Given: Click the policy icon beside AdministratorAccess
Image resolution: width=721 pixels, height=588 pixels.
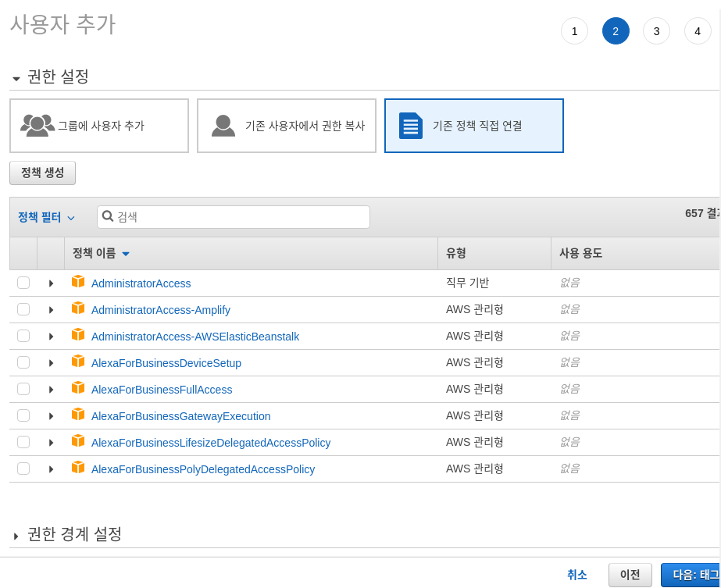Looking at the screenshot, I should pos(78,281).
